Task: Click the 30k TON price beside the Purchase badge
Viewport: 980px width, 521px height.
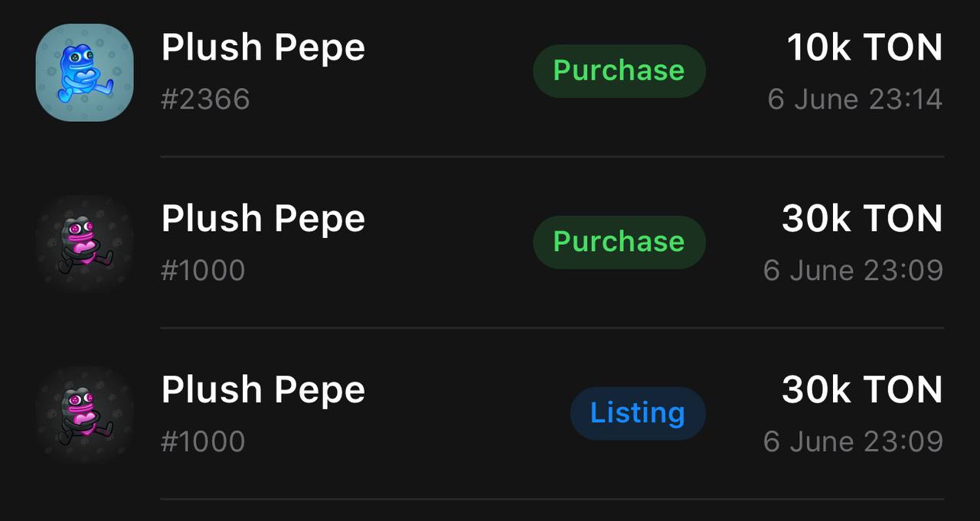Action: (862, 220)
